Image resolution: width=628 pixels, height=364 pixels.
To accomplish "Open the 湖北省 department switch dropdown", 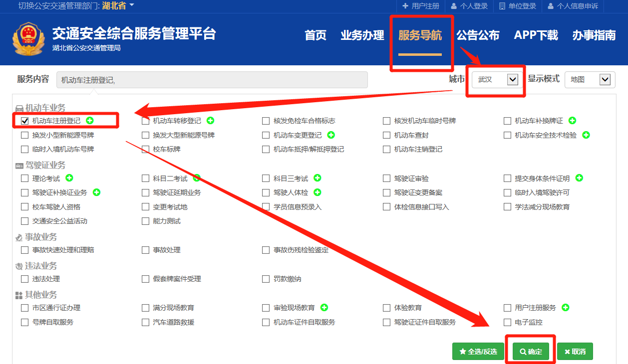I will click(118, 6).
